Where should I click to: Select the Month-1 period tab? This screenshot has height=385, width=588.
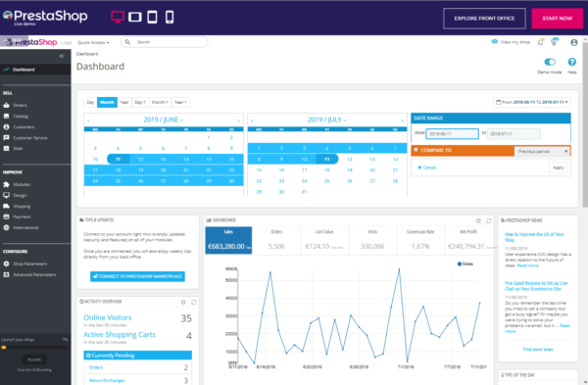pos(160,102)
